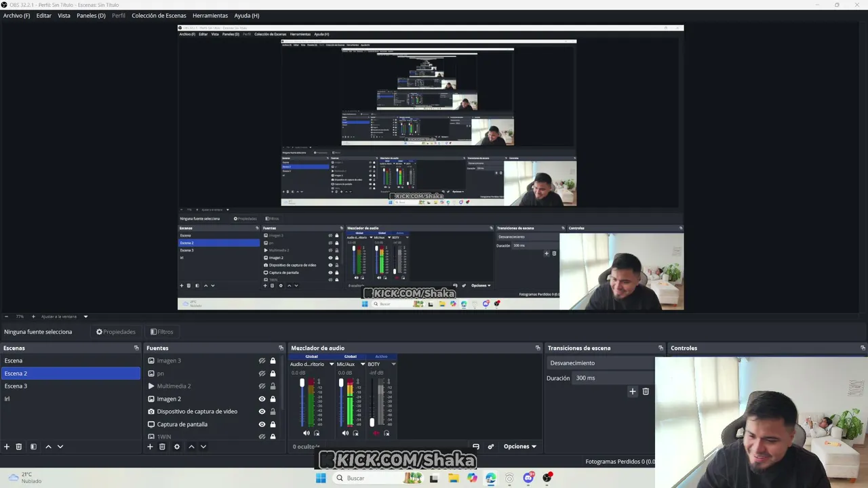Move the source down in Fuentes
Image resolution: width=868 pixels, height=488 pixels.
203,447
